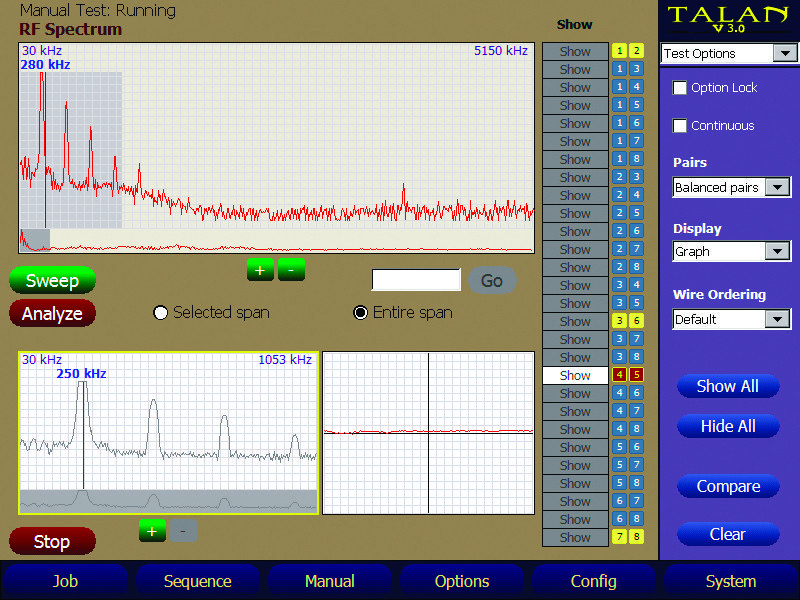800x600 pixels.
Task: Choose the Selected span radio button
Action: [x=160, y=313]
